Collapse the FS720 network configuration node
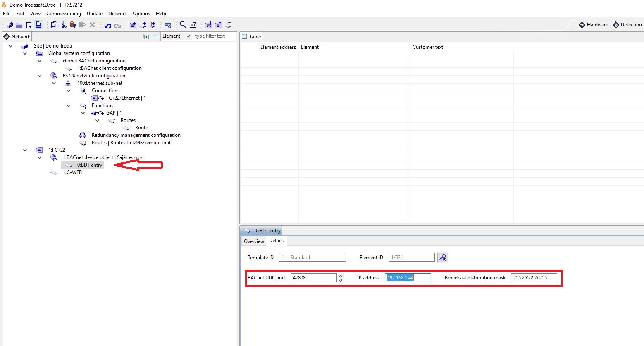 40,76
